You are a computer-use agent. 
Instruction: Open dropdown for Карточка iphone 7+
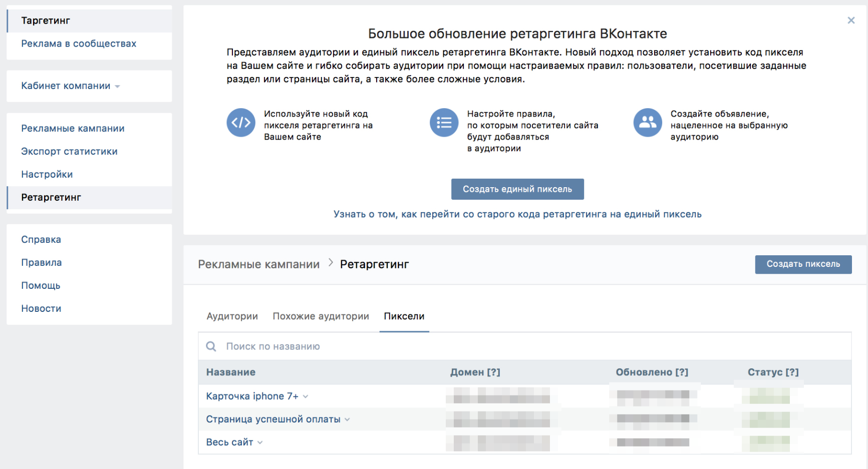pos(306,396)
